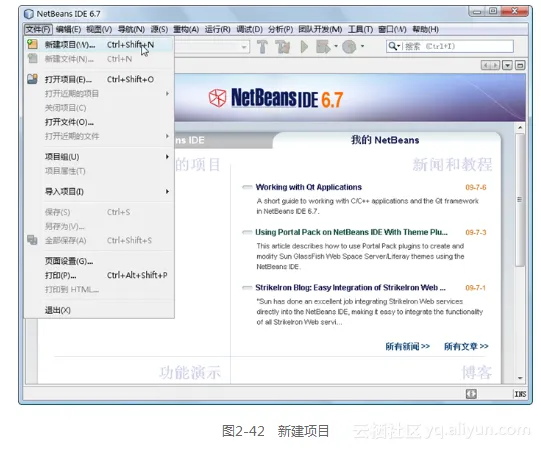Click the NetBeans cube logo in banner

coord(217,98)
